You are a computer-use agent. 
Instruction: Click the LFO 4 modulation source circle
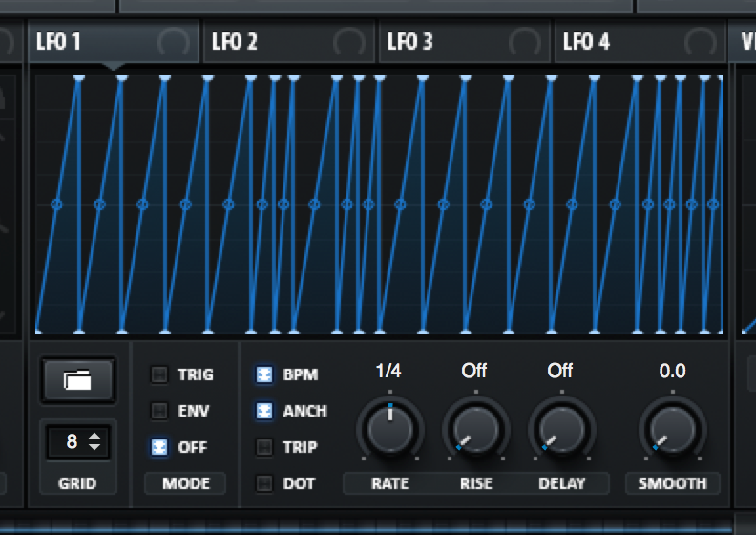click(700, 42)
